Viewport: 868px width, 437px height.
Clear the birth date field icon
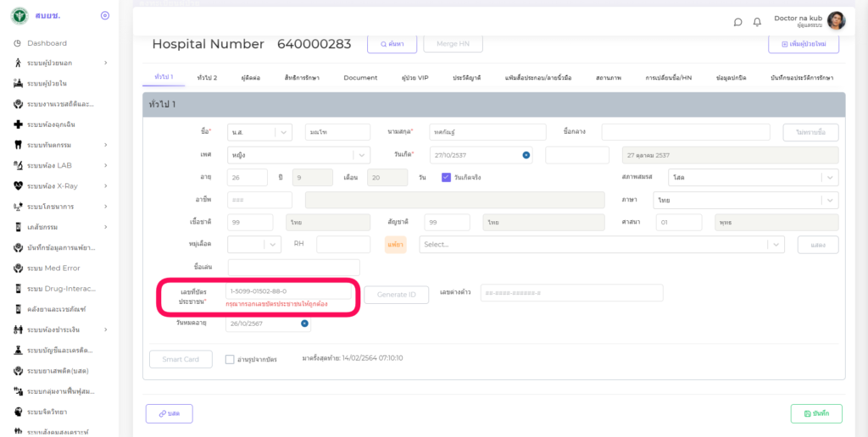point(526,155)
